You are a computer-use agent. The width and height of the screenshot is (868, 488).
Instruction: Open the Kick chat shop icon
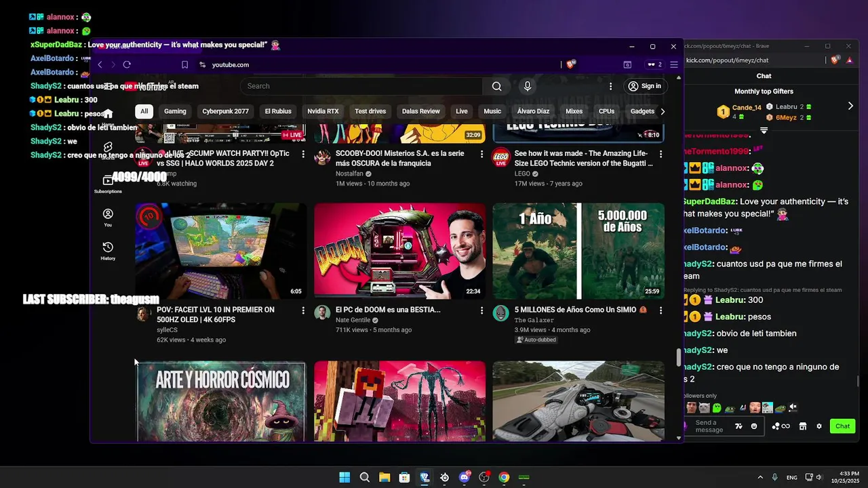pyautogui.click(x=803, y=426)
